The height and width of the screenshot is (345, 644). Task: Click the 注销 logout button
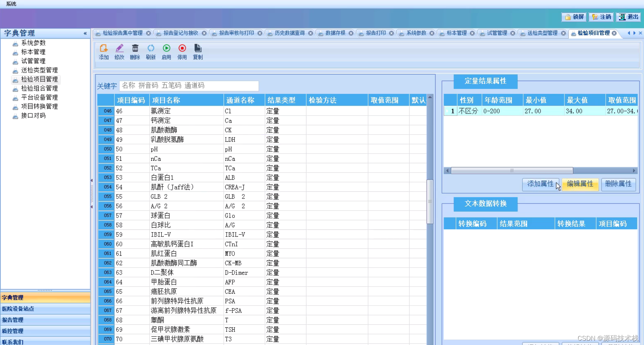coord(601,17)
